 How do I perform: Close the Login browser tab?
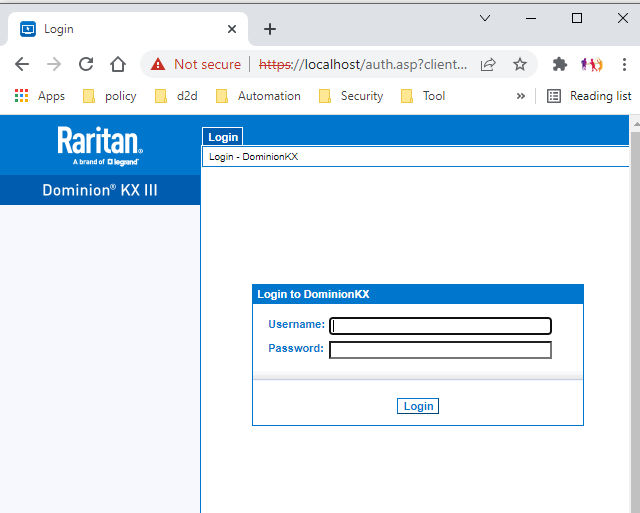(x=232, y=29)
